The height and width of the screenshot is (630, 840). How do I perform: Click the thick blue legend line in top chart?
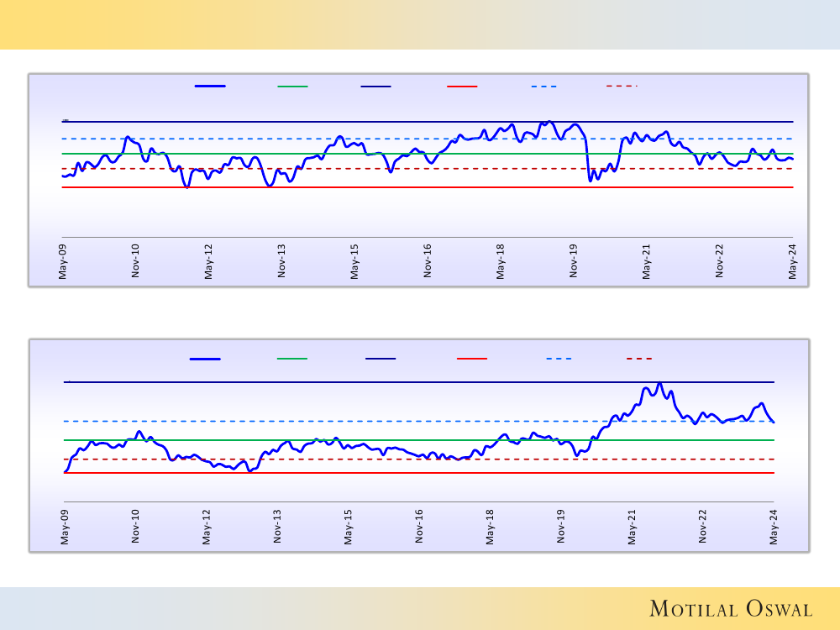pos(210,86)
